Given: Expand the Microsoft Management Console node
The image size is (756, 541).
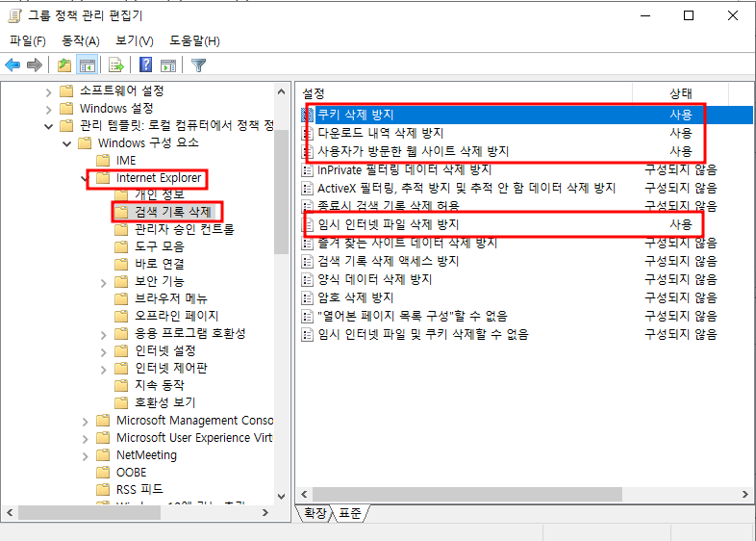Looking at the screenshot, I should (85, 422).
